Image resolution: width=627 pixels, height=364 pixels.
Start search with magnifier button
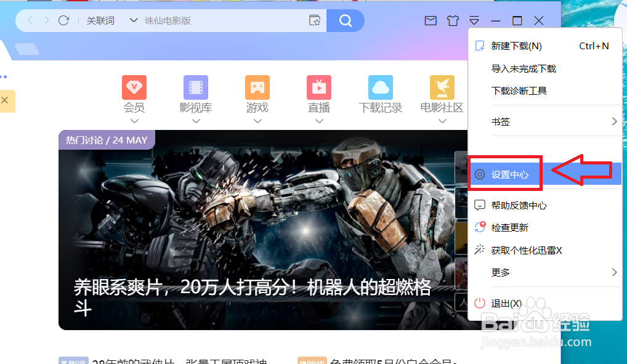[345, 20]
